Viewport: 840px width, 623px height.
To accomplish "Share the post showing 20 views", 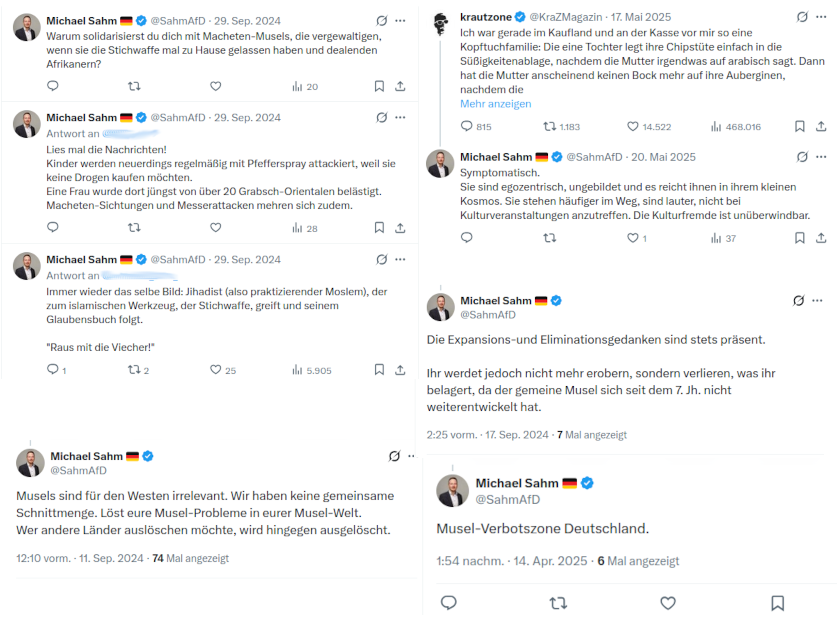I will coord(400,86).
